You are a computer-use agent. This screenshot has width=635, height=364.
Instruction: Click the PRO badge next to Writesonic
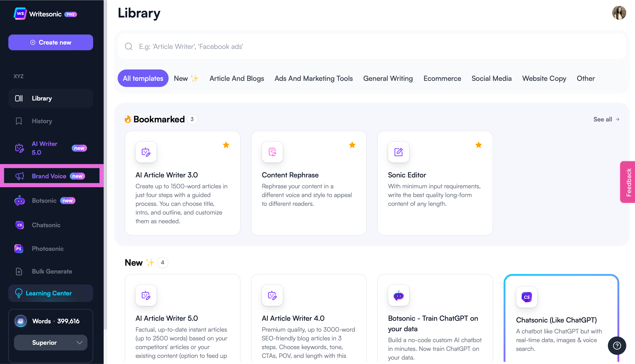coord(70,14)
